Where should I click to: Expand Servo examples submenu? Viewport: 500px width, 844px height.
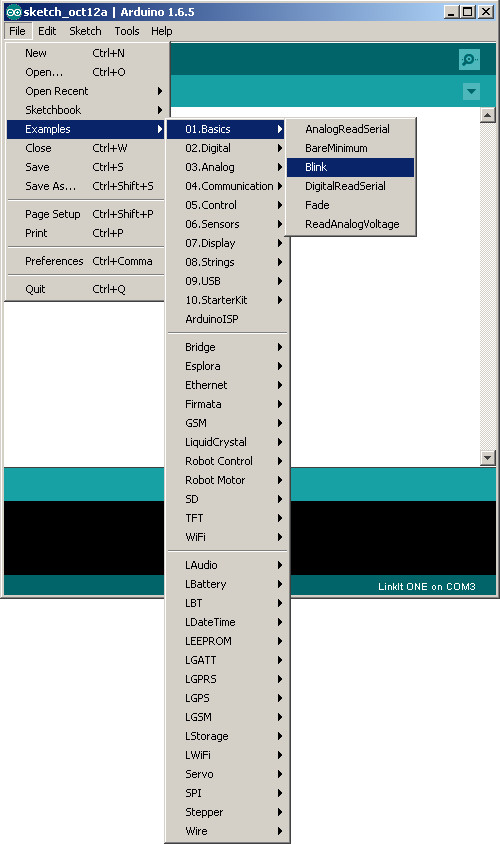pos(227,774)
